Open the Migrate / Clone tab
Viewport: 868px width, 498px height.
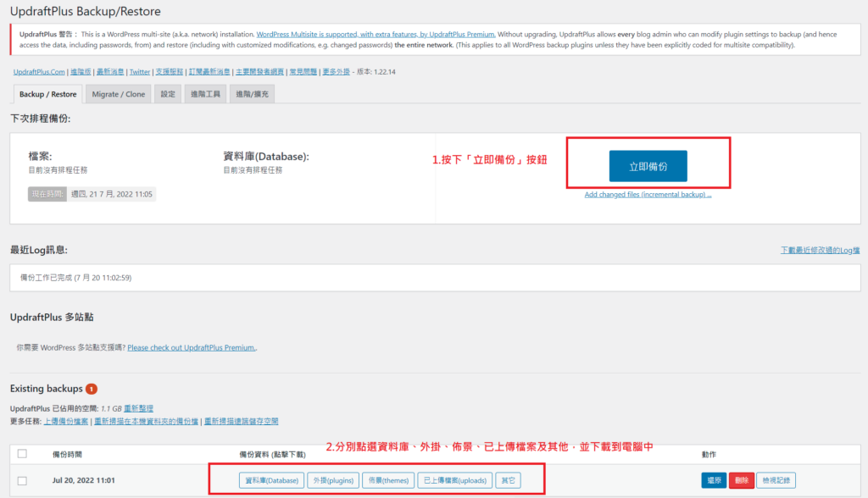pos(118,94)
